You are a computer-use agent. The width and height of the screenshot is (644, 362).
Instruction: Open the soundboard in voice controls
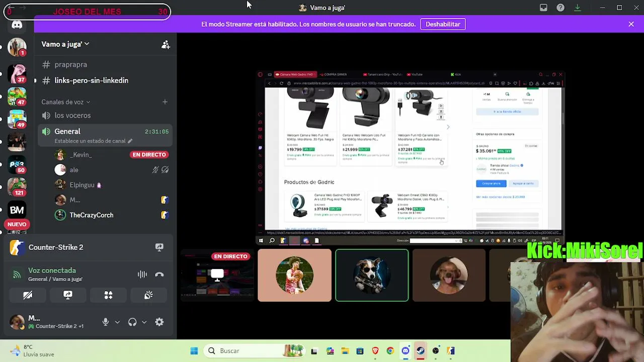click(148, 295)
